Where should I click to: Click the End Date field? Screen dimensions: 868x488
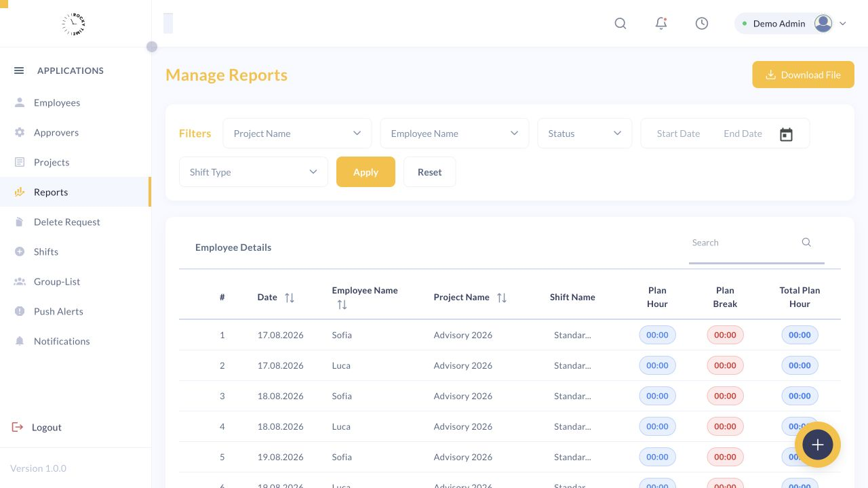point(743,134)
